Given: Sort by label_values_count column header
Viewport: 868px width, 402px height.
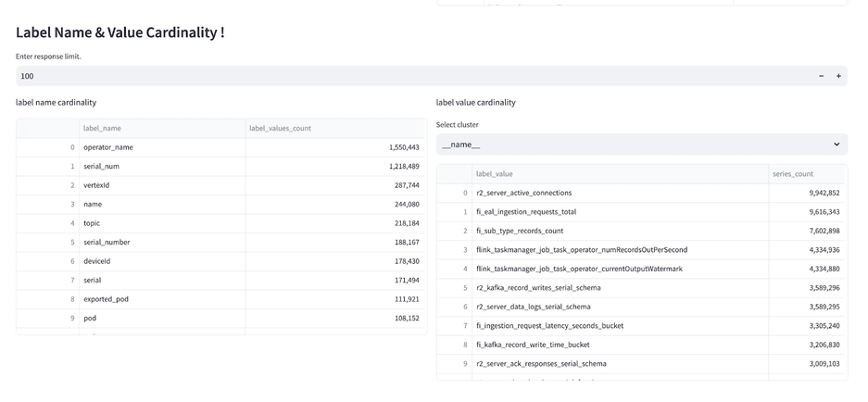Looking at the screenshot, I should [x=334, y=129].
